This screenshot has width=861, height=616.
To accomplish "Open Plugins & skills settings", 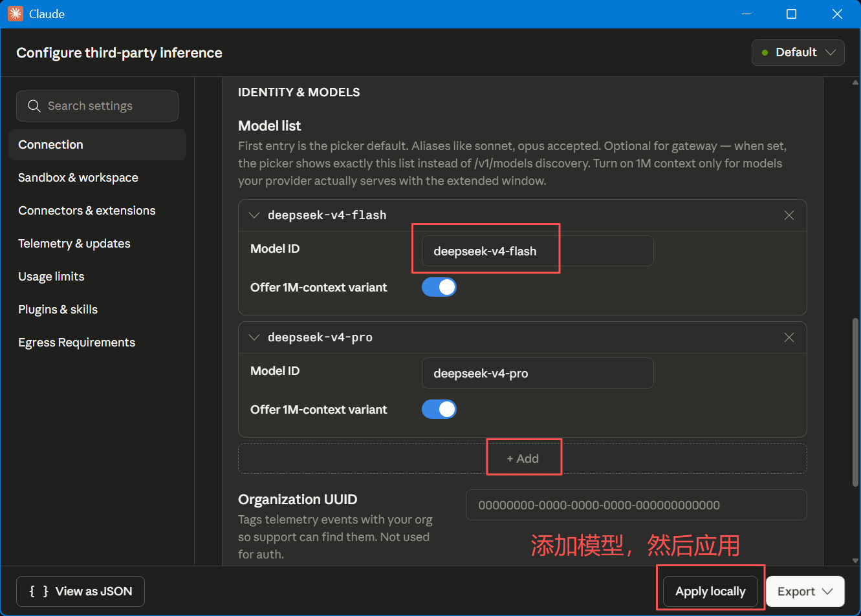I will 97,310.
